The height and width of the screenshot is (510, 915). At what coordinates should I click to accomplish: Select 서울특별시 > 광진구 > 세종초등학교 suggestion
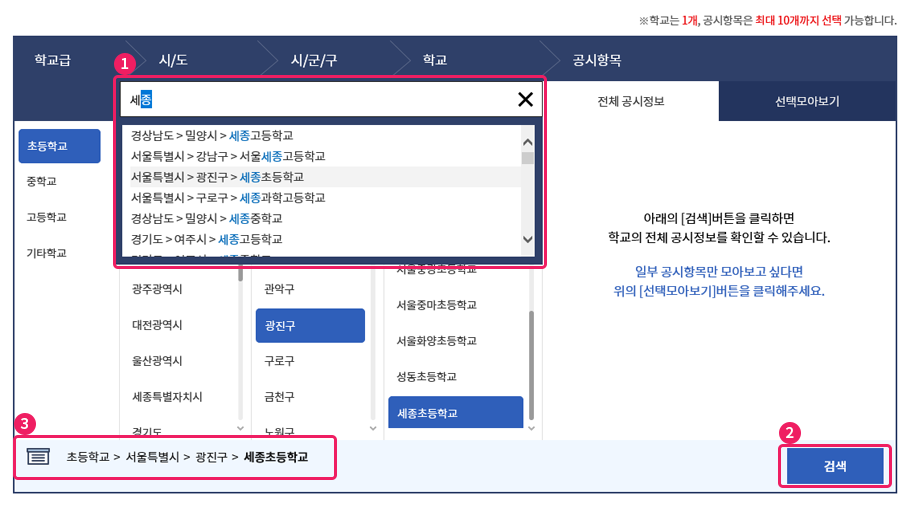(x=324, y=177)
